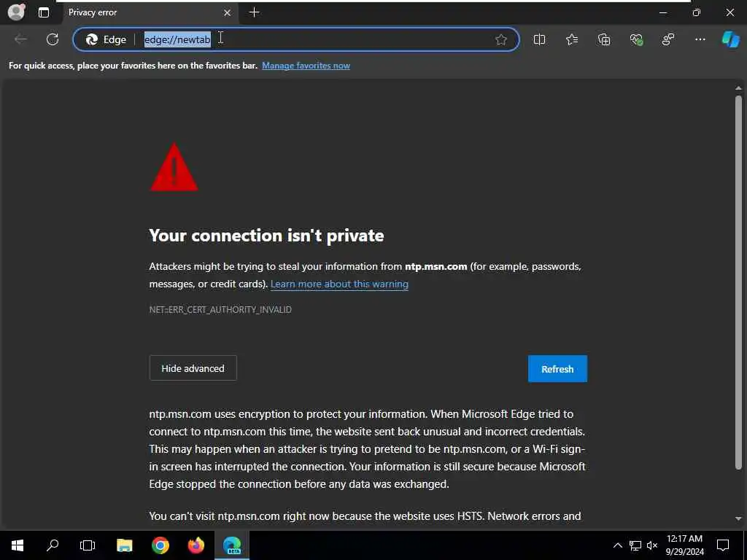Open the toolbar extensions/share icon

tap(668, 39)
